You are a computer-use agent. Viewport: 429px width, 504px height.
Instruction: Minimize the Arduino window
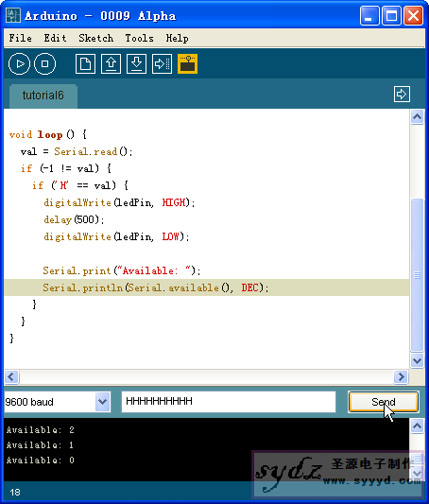click(x=369, y=15)
